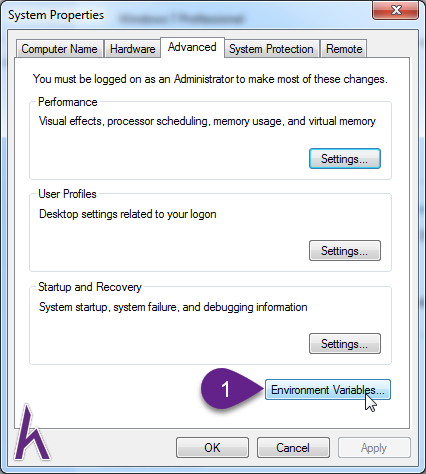Switch to the Remote tab
The height and width of the screenshot is (474, 426).
click(x=344, y=49)
